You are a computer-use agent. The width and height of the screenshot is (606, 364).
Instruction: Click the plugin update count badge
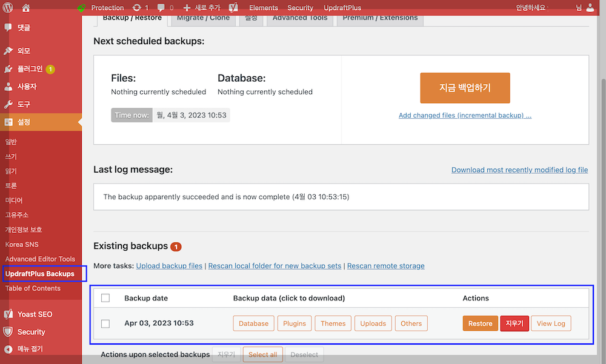pyautogui.click(x=50, y=69)
